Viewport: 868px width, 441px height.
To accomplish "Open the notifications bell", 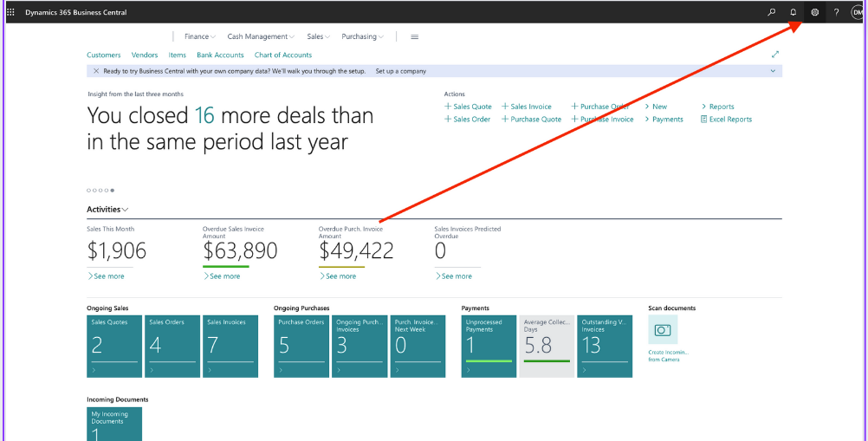I will click(794, 12).
